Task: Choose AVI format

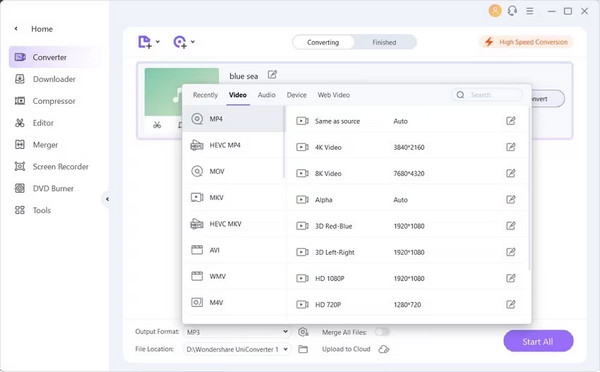Action: click(233, 250)
